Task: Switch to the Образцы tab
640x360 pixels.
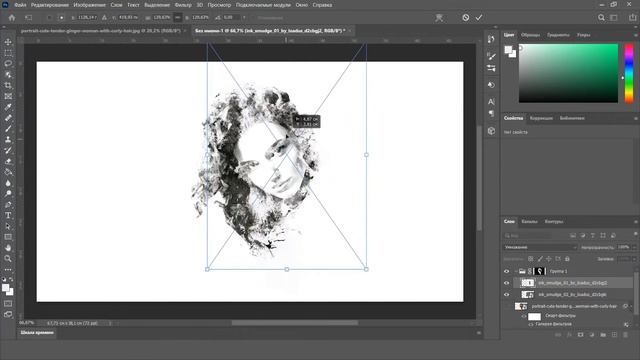Action: coord(531,35)
